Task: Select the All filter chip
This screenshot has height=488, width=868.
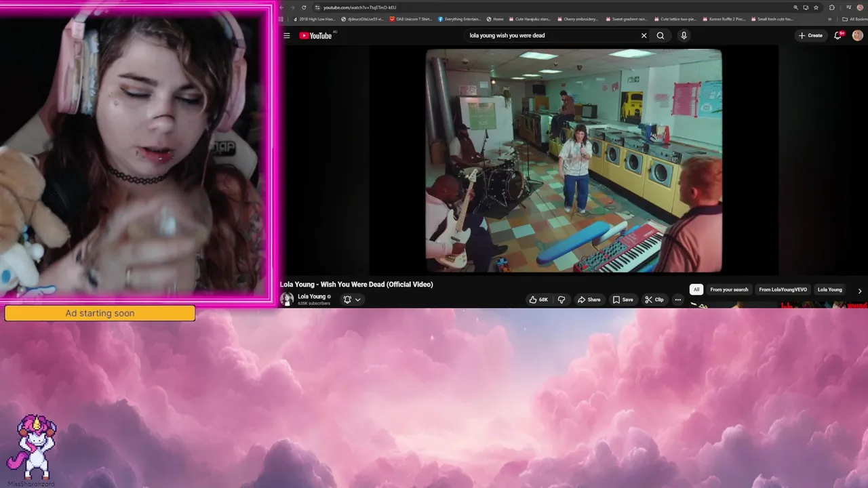Action: point(696,289)
